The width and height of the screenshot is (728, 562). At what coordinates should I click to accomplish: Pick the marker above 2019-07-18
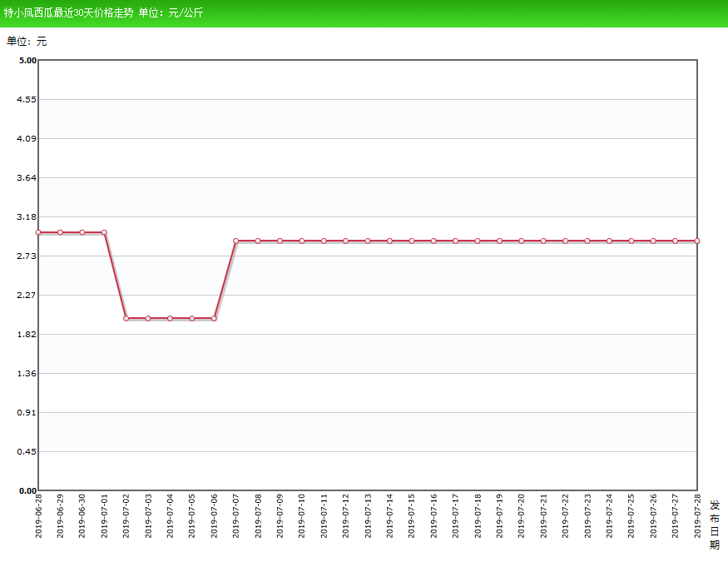pos(478,241)
